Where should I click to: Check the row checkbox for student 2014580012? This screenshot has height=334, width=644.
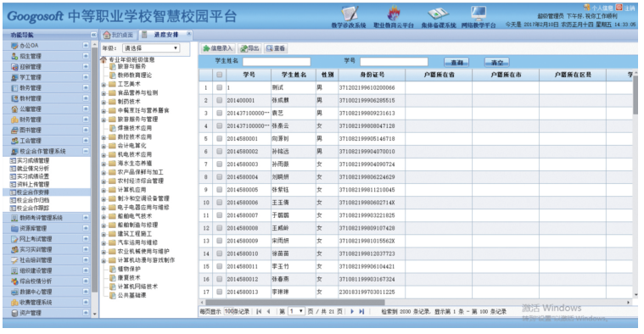point(219,279)
